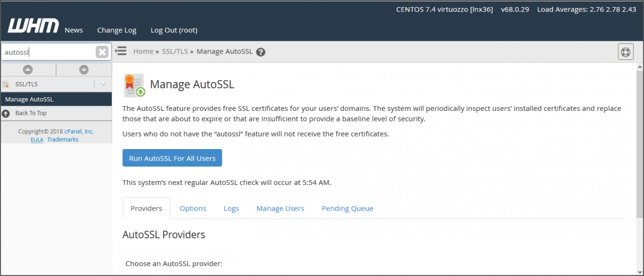
Task: Click the SSL/TLS sidebar category label
Action: [27, 84]
